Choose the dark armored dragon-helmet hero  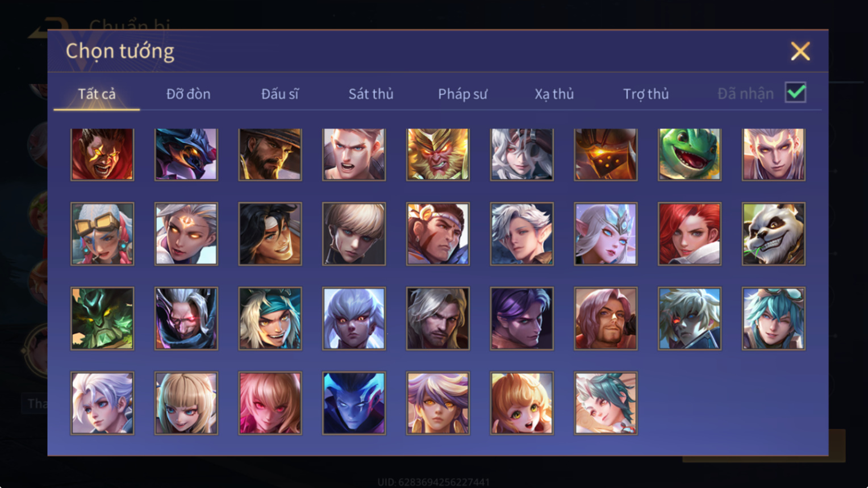186,154
